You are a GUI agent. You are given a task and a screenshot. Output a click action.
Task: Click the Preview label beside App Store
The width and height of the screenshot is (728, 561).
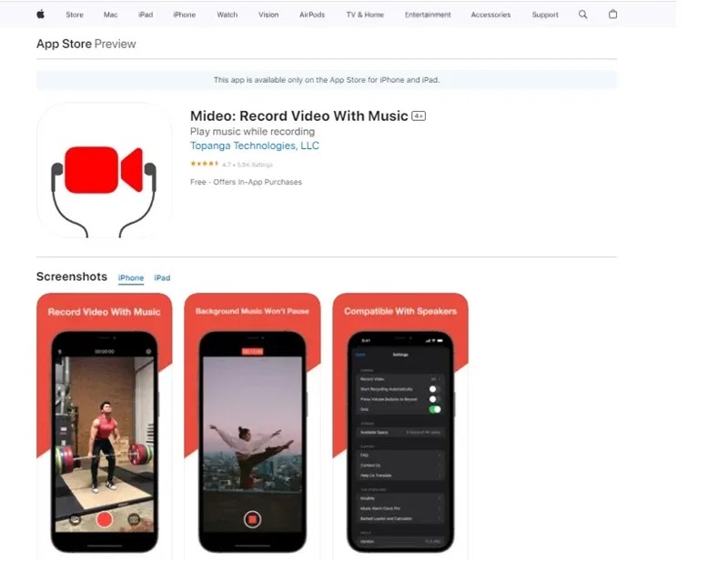click(116, 44)
